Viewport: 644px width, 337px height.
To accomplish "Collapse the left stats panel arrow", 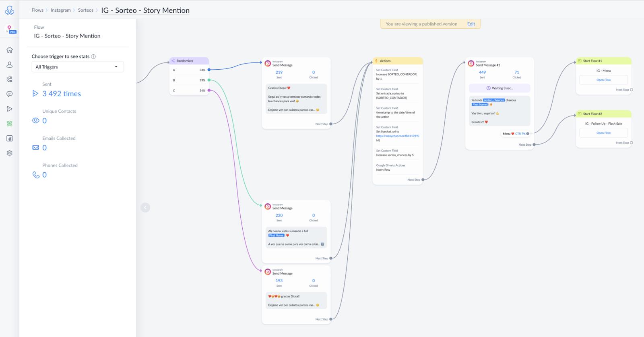I will click(145, 207).
